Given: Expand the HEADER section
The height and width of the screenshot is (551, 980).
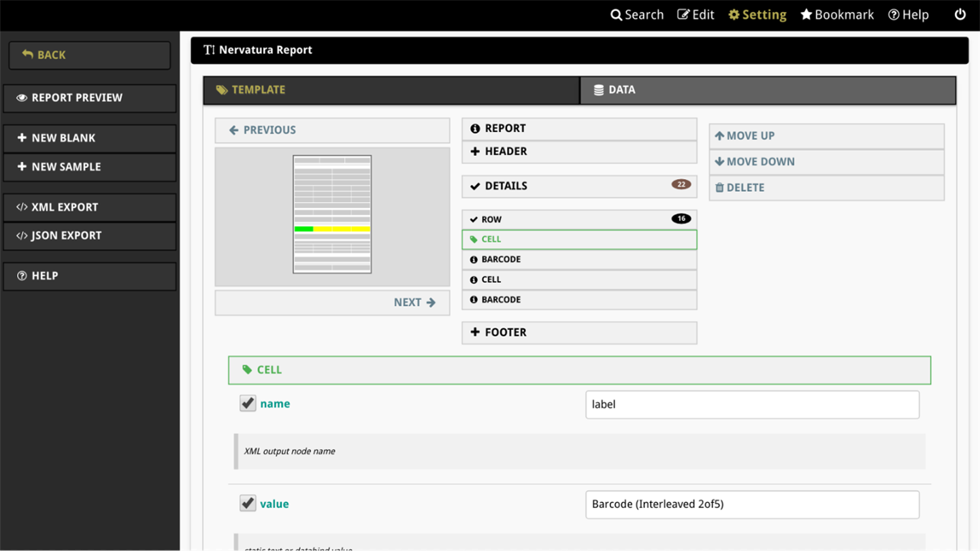Looking at the screenshot, I should tap(579, 152).
